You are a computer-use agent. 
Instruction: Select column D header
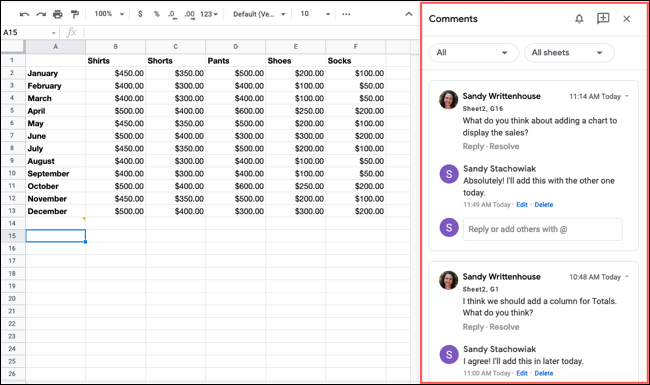point(235,47)
